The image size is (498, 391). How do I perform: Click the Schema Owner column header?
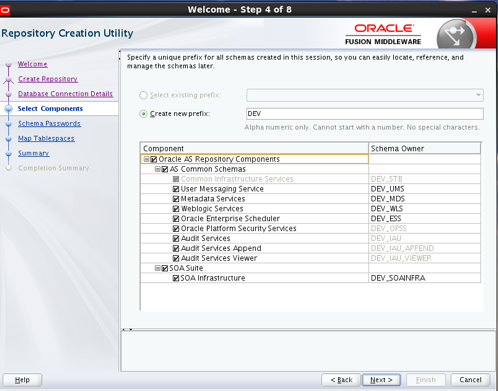coord(424,148)
